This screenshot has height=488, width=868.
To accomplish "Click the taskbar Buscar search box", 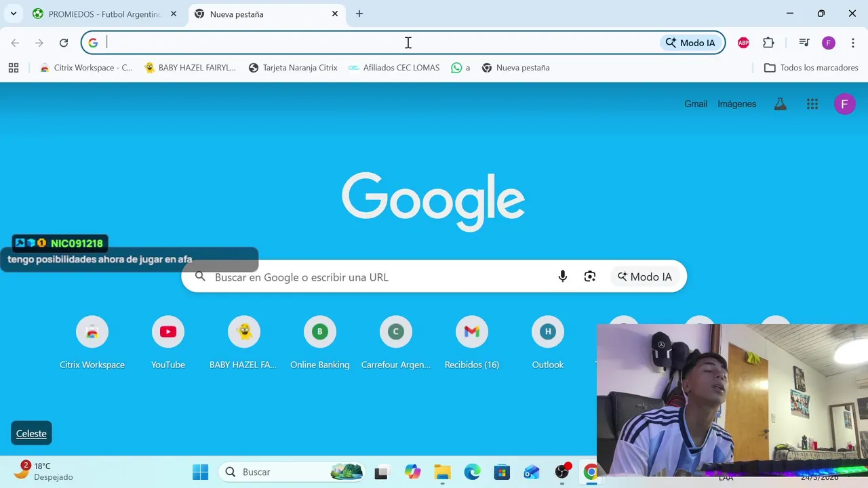I will click(x=292, y=472).
